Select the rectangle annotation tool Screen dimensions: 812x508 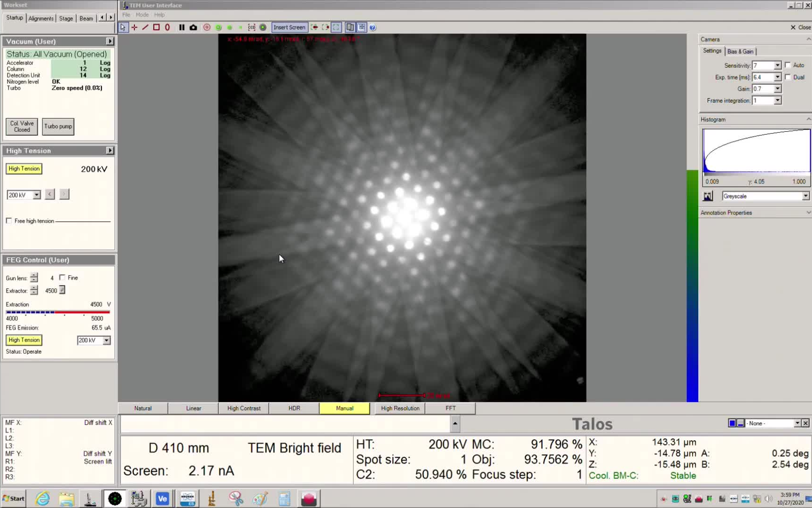point(156,27)
